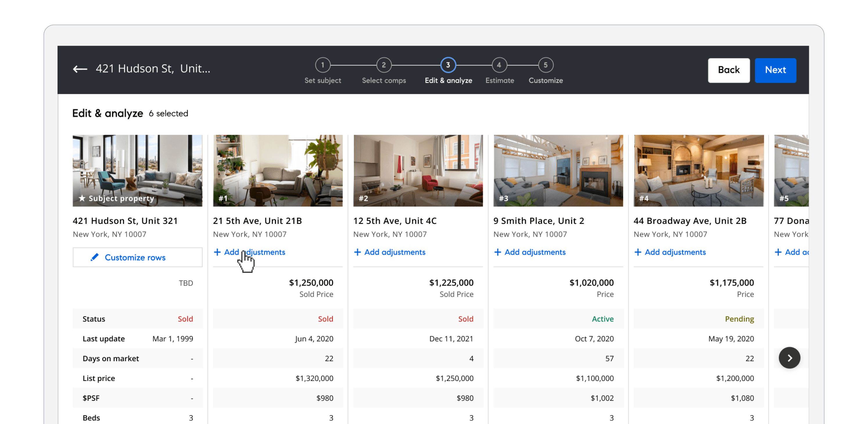This screenshot has width=868, height=424.
Task: Open step 5 Customize
Action: click(x=545, y=65)
